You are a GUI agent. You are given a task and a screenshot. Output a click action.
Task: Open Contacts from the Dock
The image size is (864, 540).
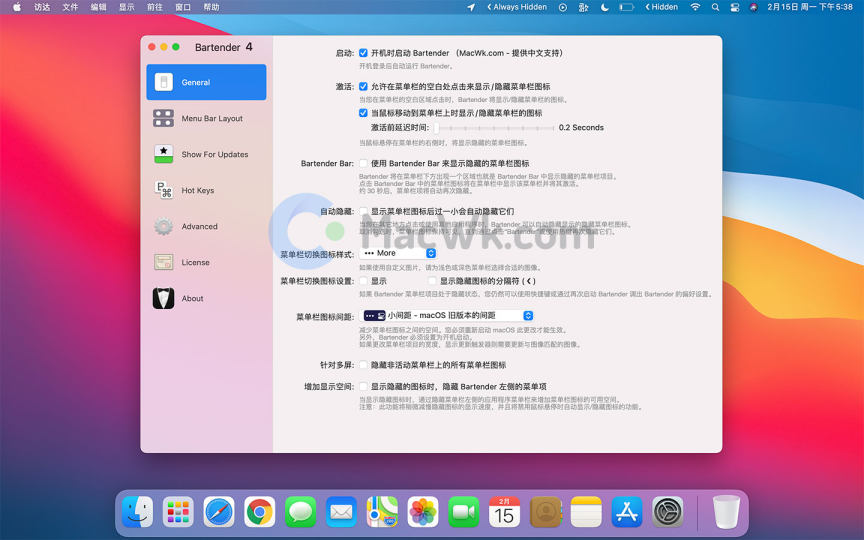(x=546, y=512)
